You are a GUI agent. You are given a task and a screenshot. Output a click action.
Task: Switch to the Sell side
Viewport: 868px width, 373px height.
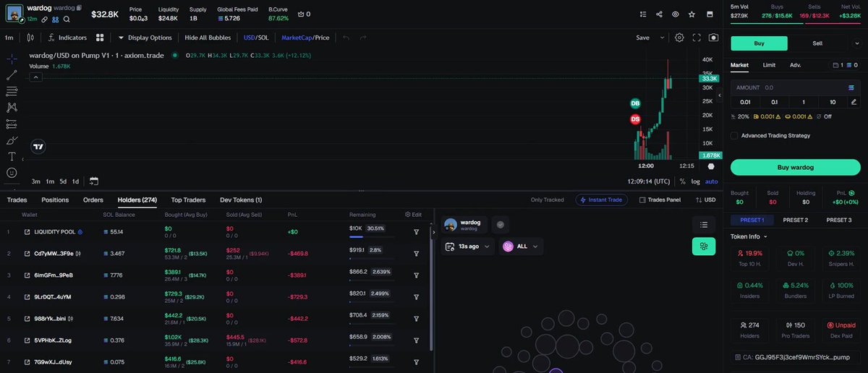coord(817,43)
